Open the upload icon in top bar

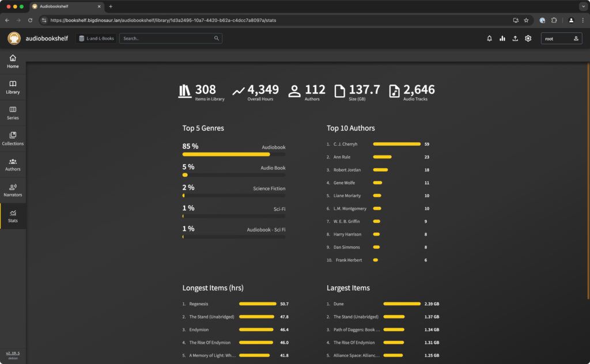coord(515,39)
